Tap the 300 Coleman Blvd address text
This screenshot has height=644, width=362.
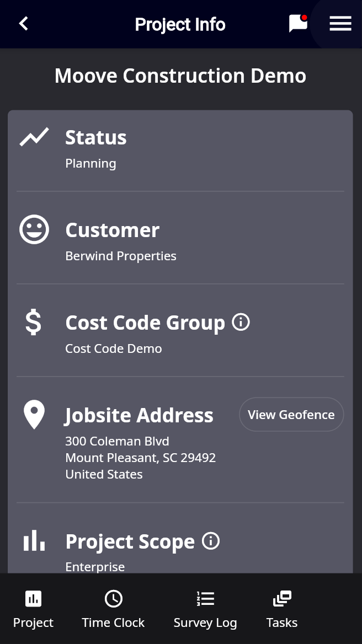(117, 441)
